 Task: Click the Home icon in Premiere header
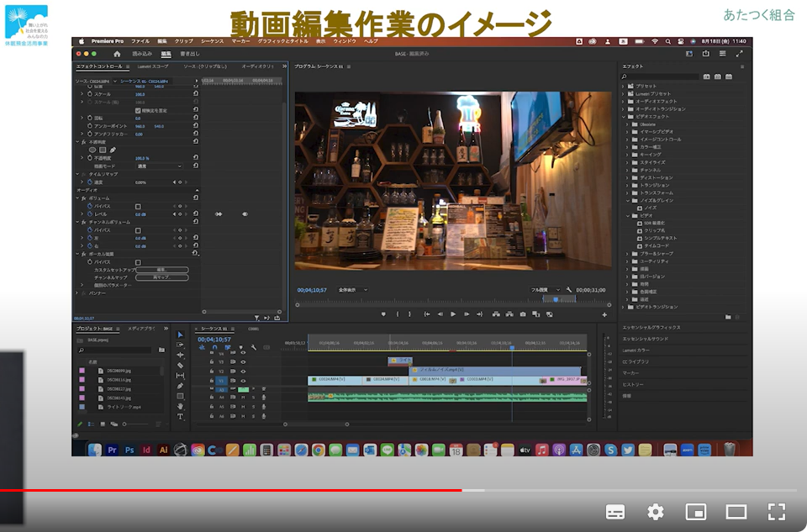[x=117, y=54]
